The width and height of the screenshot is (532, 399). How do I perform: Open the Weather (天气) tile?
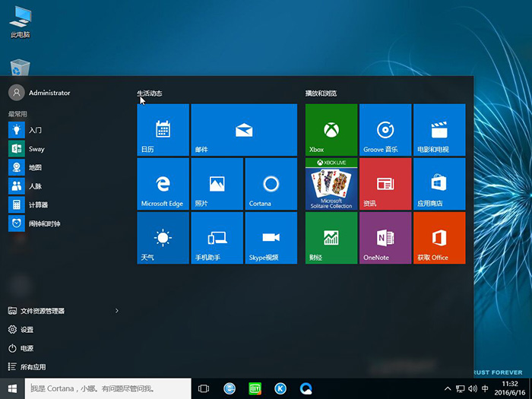click(x=163, y=238)
